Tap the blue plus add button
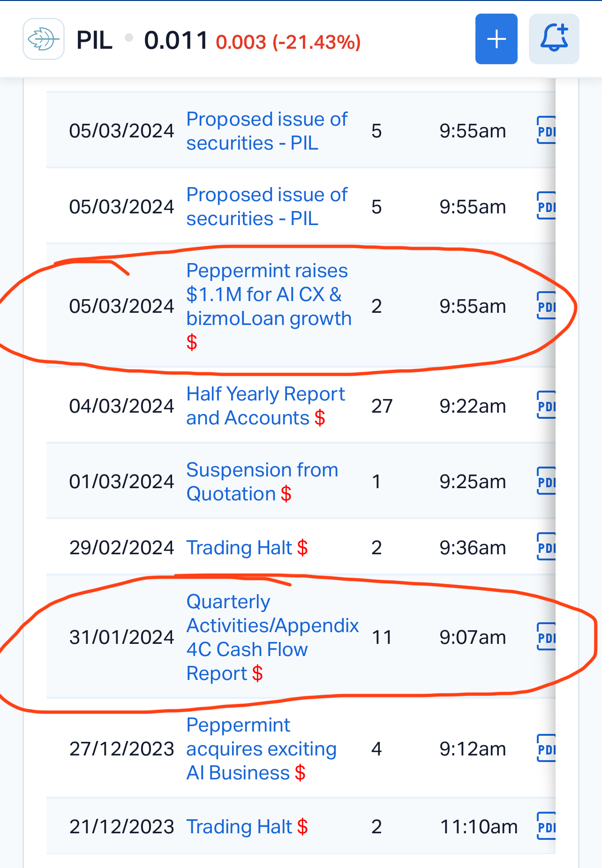Viewport: 602px width, 868px height. click(x=496, y=39)
